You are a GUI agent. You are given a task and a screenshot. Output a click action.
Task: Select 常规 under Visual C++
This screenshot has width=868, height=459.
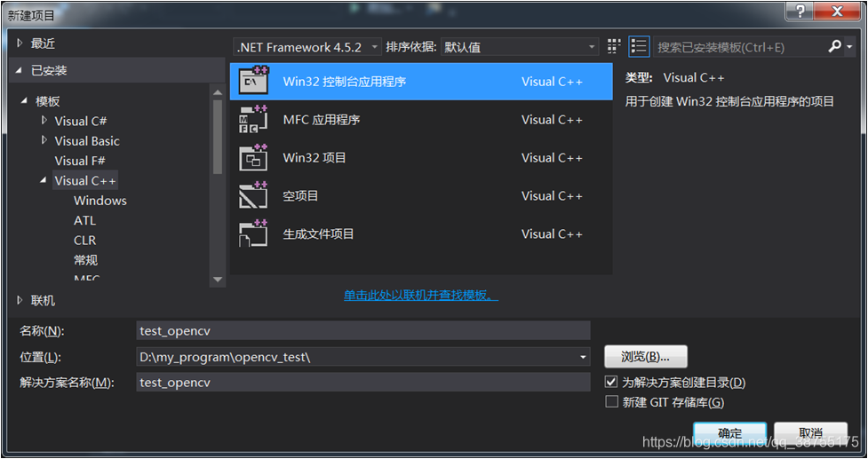[x=86, y=260]
